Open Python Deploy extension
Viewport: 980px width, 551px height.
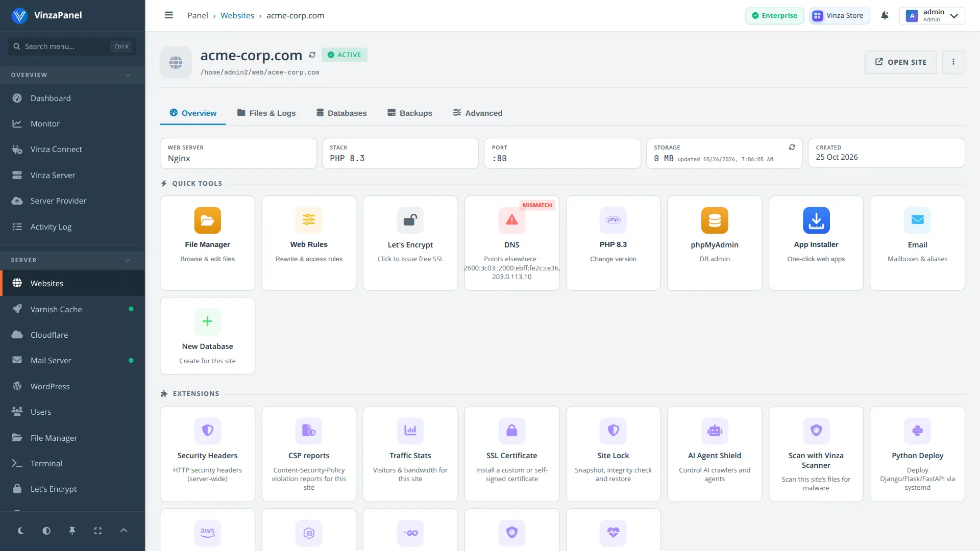click(x=917, y=454)
